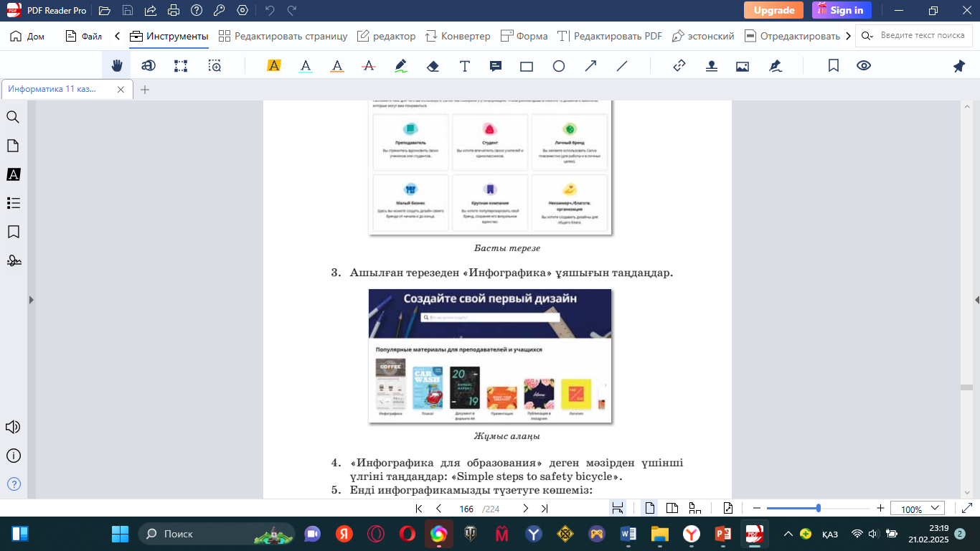980x551 pixels.
Task: Switch to single page view mode
Action: click(650, 509)
